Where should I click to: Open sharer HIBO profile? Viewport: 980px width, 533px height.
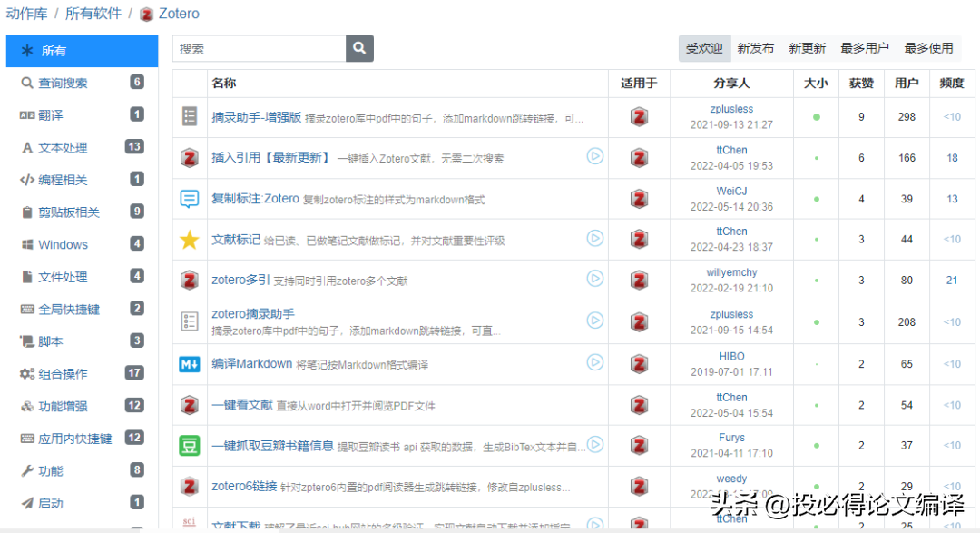731,356
